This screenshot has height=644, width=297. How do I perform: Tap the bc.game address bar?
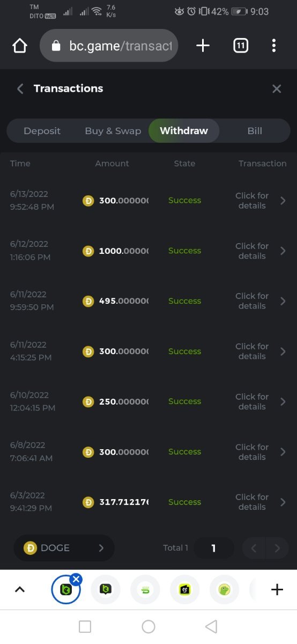[x=109, y=46]
